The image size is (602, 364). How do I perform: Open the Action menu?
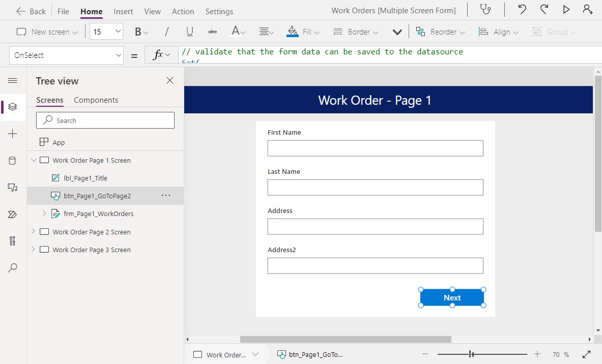click(183, 11)
